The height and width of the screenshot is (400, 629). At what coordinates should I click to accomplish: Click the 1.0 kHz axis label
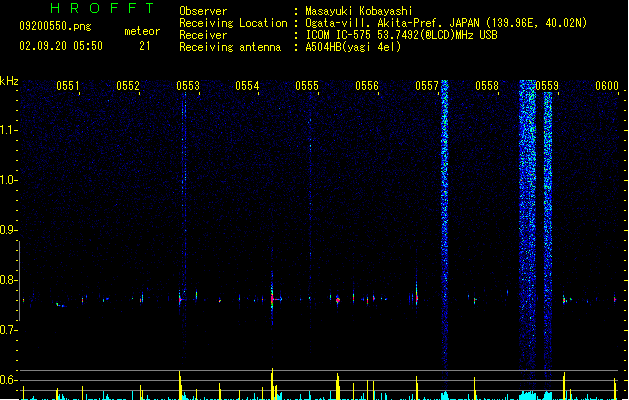8,180
